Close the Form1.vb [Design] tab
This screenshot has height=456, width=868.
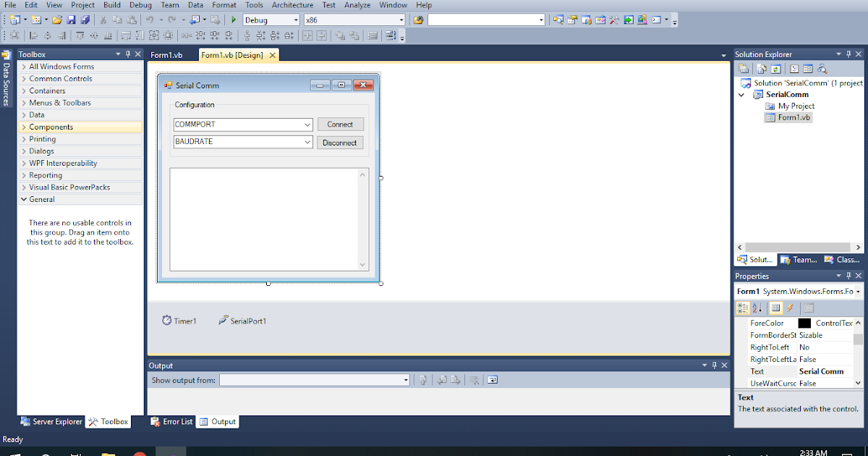[x=272, y=55]
